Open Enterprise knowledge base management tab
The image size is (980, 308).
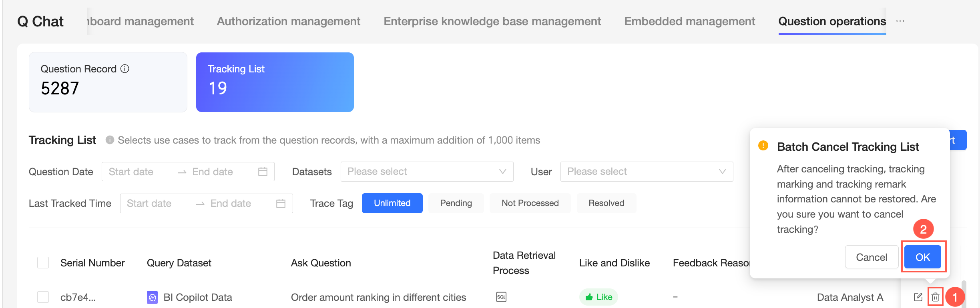point(492,21)
